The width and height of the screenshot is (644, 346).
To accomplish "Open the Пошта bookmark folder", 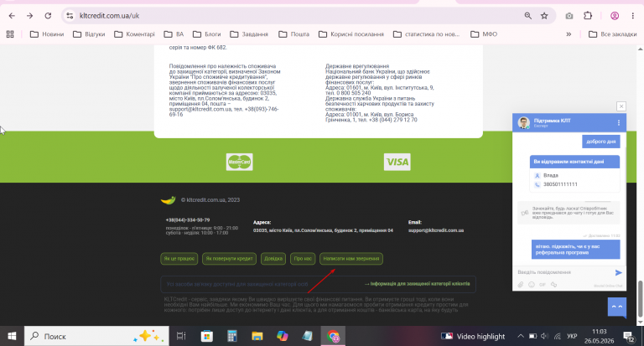I will (293, 34).
